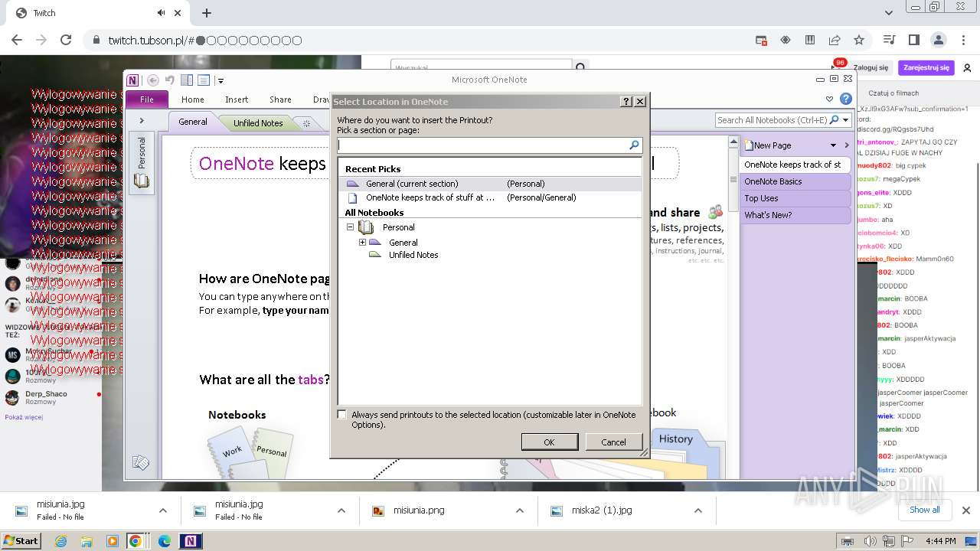Click the OneNote icon in the taskbar
This screenshot has width=980, height=551.
point(191,541)
